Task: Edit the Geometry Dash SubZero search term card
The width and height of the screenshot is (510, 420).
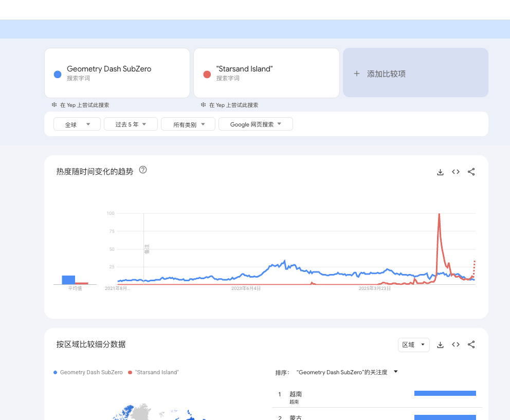Action: pyautogui.click(x=117, y=73)
